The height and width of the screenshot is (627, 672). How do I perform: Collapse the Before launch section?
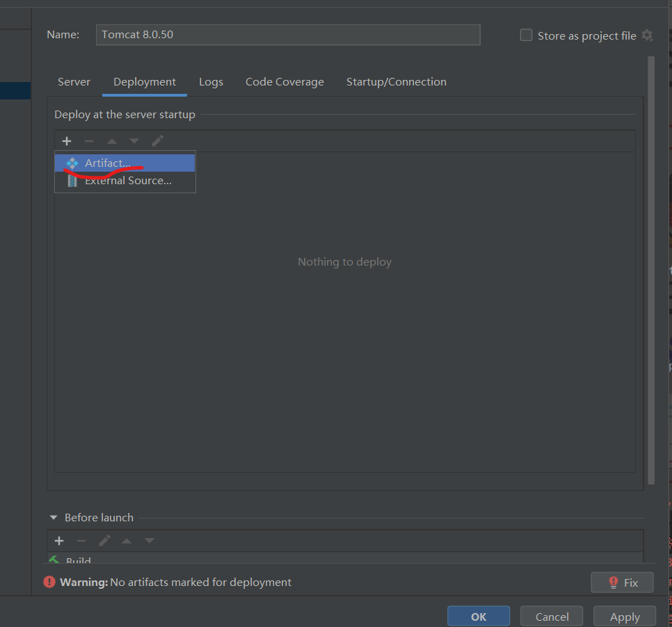(54, 517)
